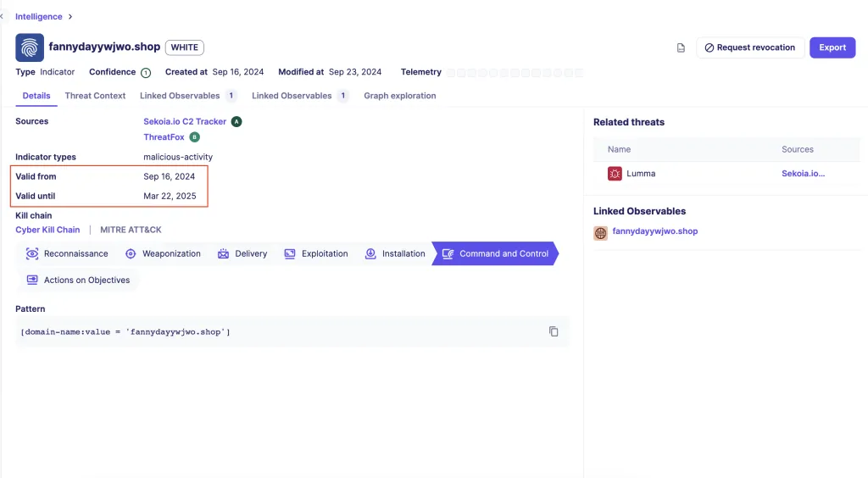Open the Details tab
Screen dimensions: 868x478
(x=36, y=96)
